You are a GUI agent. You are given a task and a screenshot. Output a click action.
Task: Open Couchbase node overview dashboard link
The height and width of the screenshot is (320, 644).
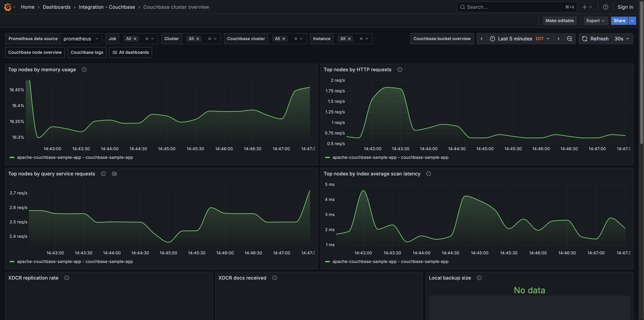(x=35, y=52)
